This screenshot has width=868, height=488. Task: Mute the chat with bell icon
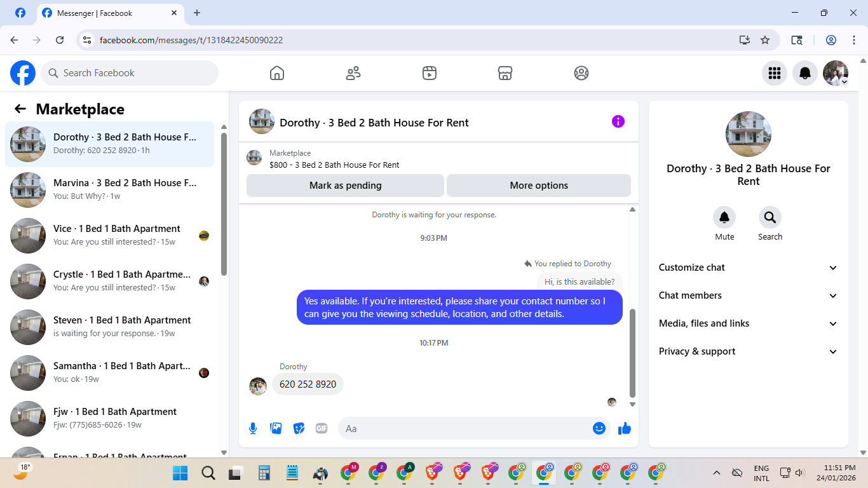pos(724,217)
